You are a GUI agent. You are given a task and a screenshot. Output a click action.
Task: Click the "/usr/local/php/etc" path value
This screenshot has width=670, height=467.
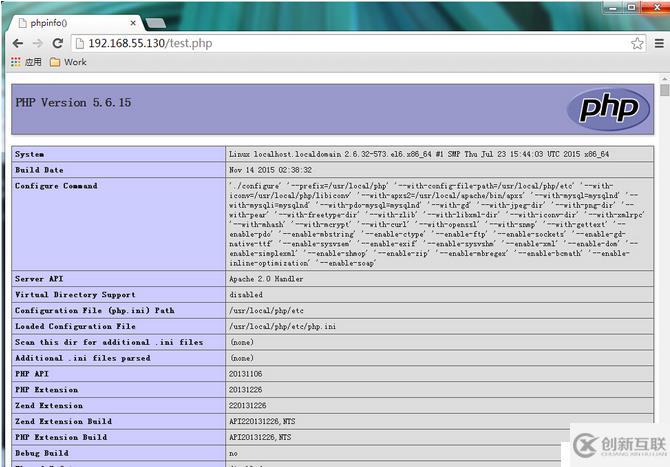[x=266, y=310]
